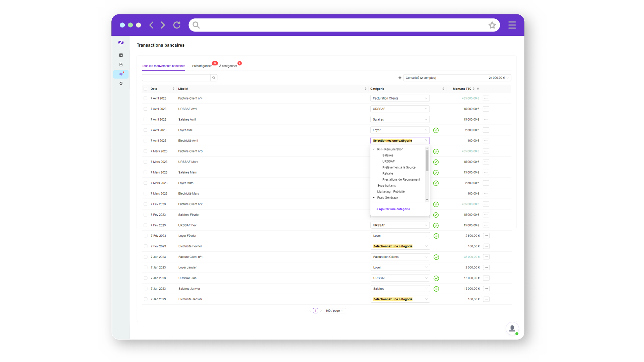
Task: Open the tags section in the sidebar
Action: point(121,83)
